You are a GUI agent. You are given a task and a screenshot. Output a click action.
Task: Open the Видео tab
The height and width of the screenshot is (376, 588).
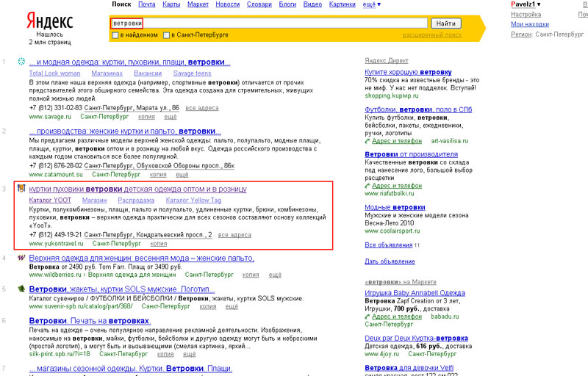[313, 4]
